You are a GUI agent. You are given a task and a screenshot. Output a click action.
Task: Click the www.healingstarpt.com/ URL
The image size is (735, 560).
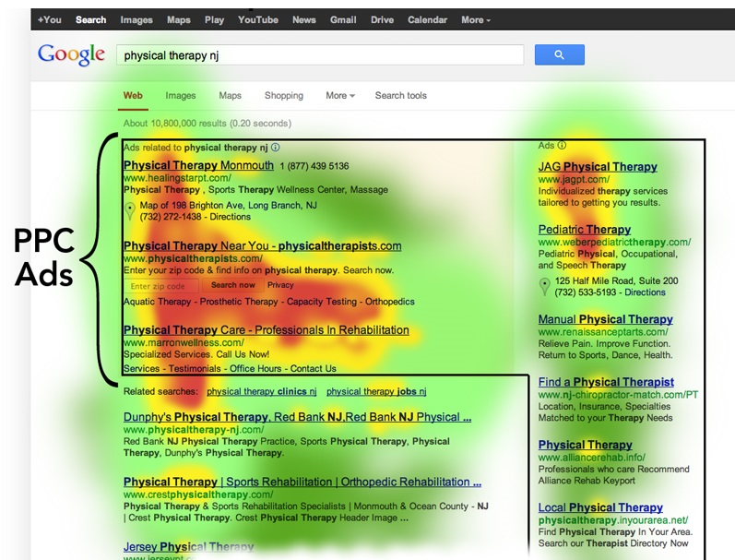[x=177, y=178]
